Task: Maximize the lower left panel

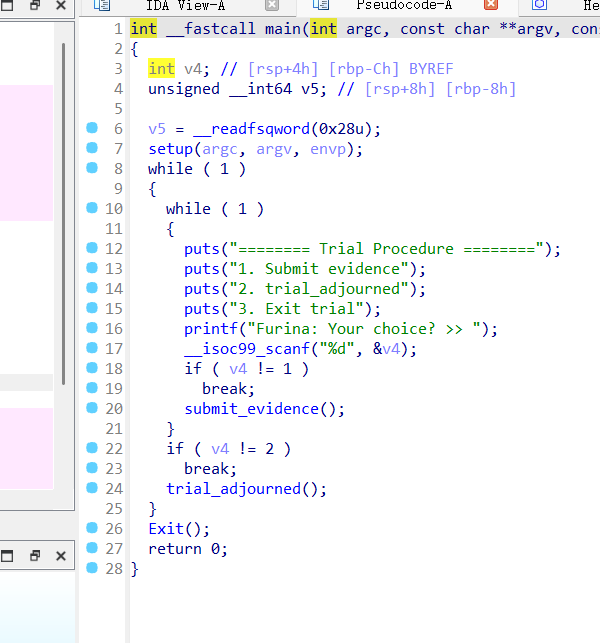Action: [x=7, y=556]
